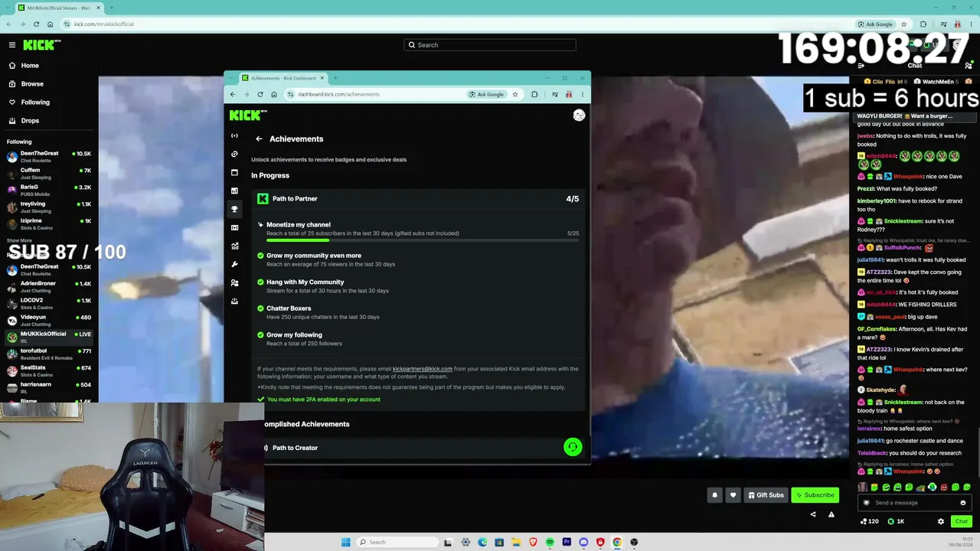The height and width of the screenshot is (551, 980).
Task: Open extensions in main browser toolbar
Action: pos(923,24)
